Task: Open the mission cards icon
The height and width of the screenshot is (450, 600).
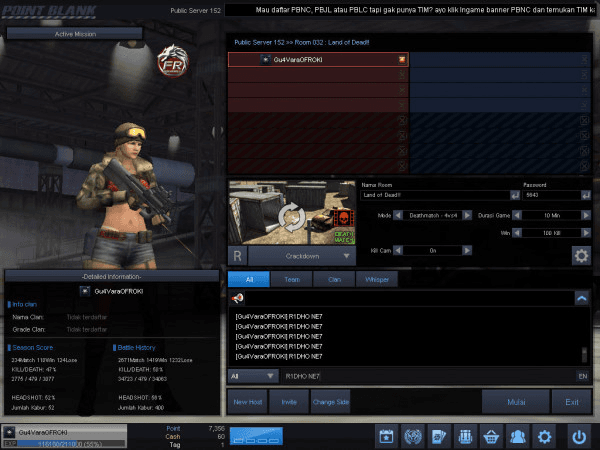Action: pos(439,436)
